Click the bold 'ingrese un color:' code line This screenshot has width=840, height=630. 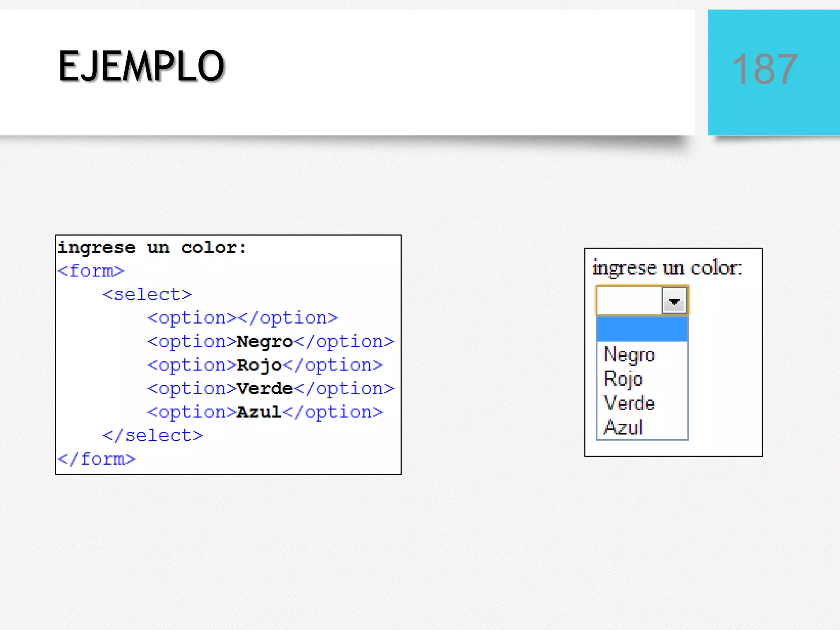[x=152, y=248]
